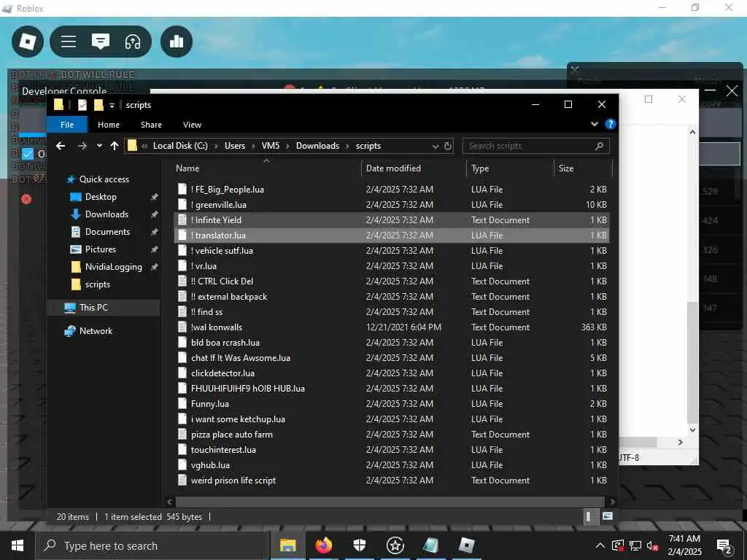
Task: Click the Explorer scroll right arrow
Action: click(612, 502)
